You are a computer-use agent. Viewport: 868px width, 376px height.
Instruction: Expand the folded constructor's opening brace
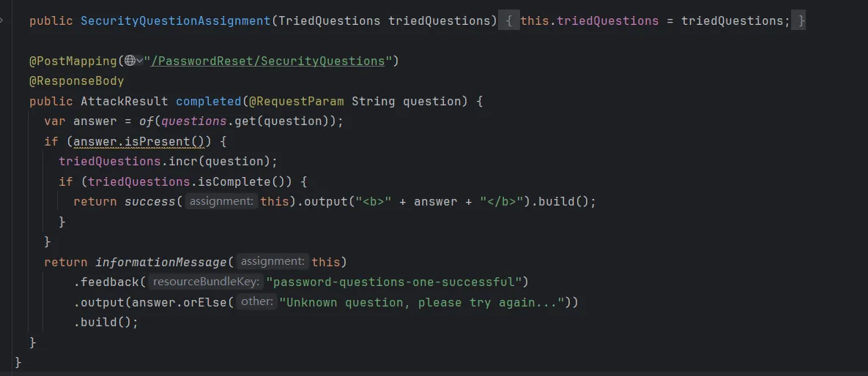[x=509, y=21]
